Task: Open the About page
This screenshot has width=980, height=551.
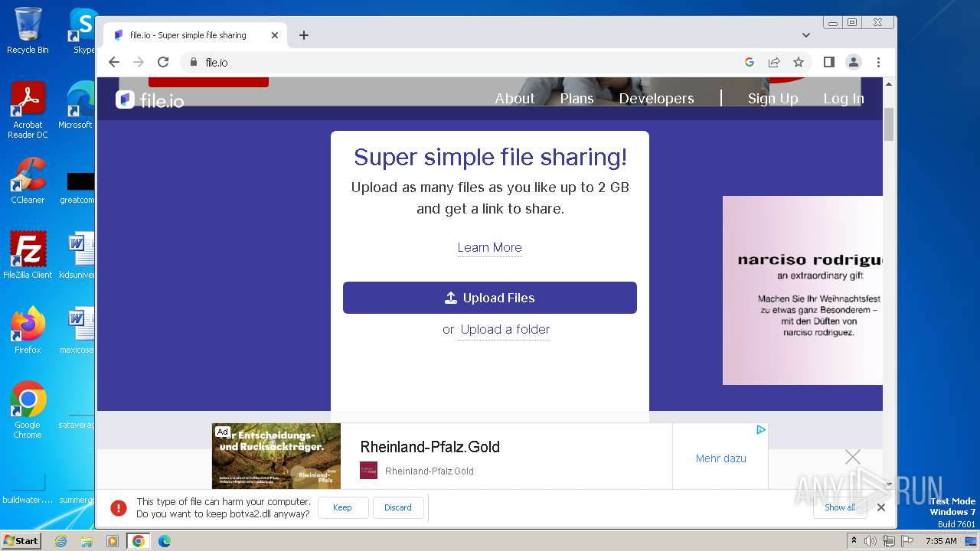Action: click(x=514, y=99)
